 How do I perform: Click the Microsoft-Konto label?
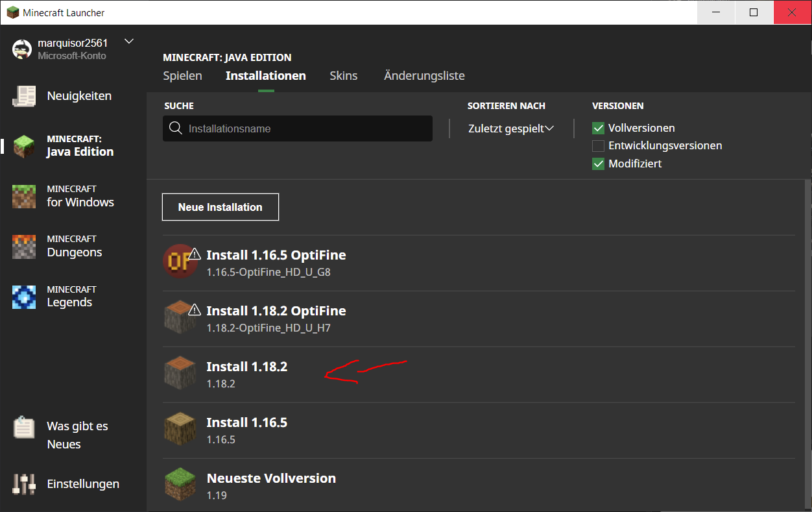click(x=72, y=56)
